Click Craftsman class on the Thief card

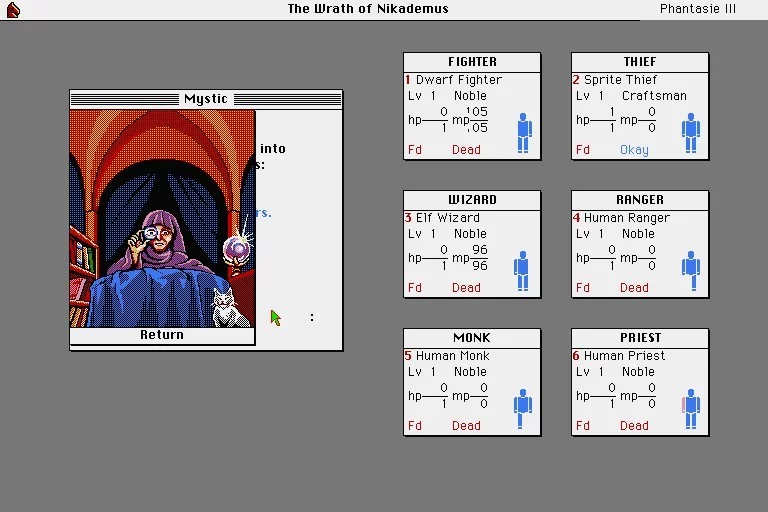click(x=654, y=96)
